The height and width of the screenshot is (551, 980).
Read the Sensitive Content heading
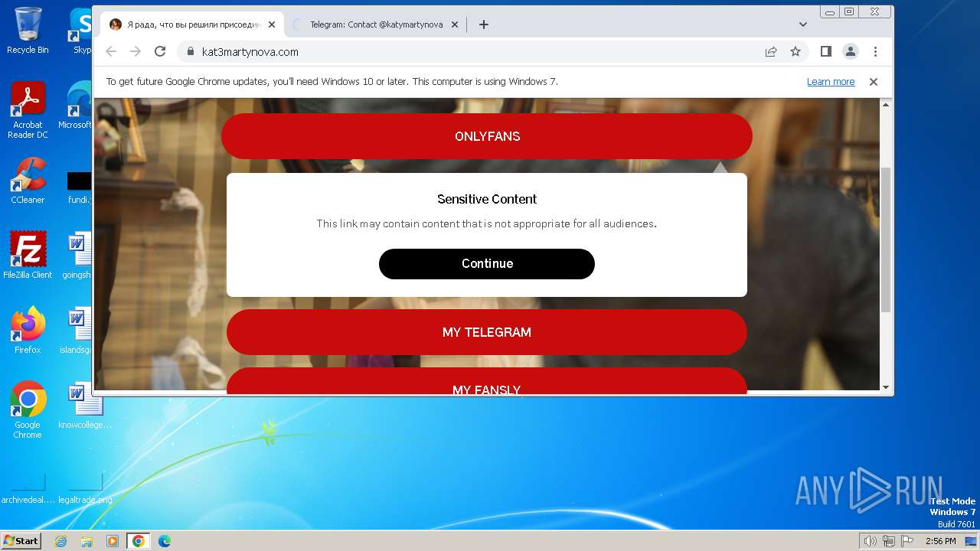(487, 199)
